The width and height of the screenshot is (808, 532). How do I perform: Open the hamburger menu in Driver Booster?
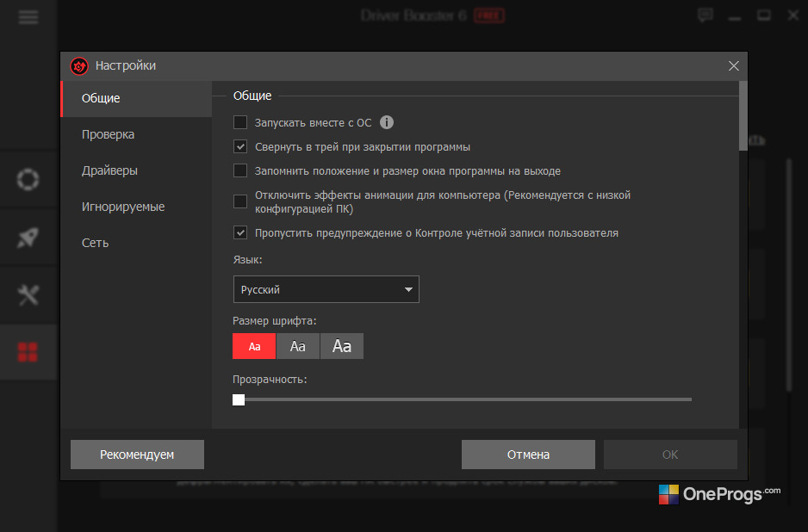[x=28, y=17]
